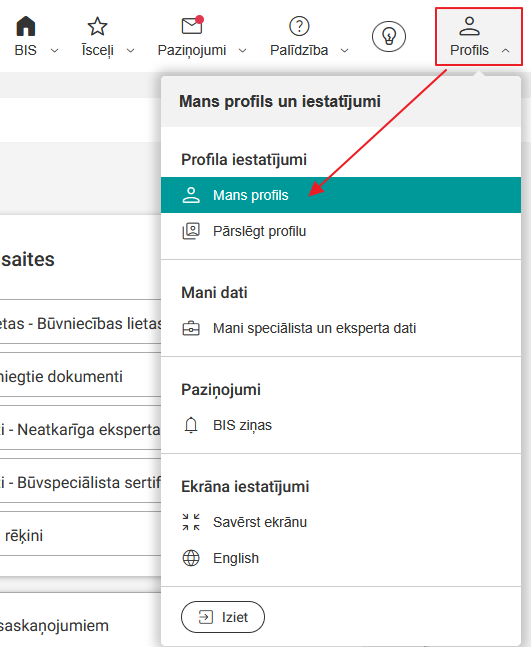Click the saites heading on the page
Screen dimensions: 531x647
pyautogui.click(x=27, y=260)
